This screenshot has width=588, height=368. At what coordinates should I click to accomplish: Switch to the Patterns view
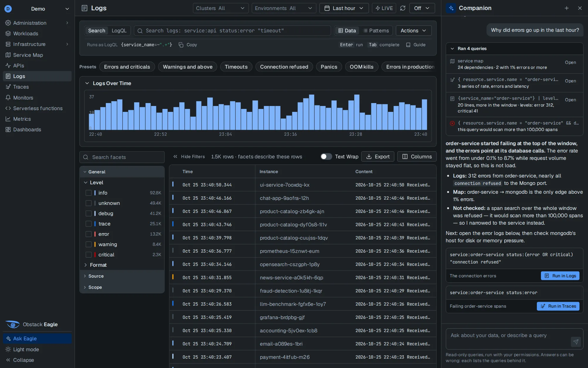click(x=376, y=31)
